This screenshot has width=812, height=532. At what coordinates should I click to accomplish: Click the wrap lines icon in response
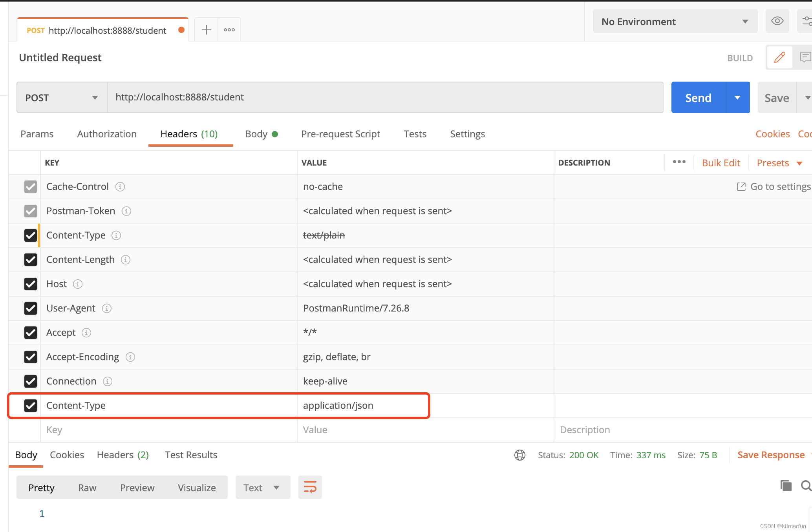tap(310, 487)
